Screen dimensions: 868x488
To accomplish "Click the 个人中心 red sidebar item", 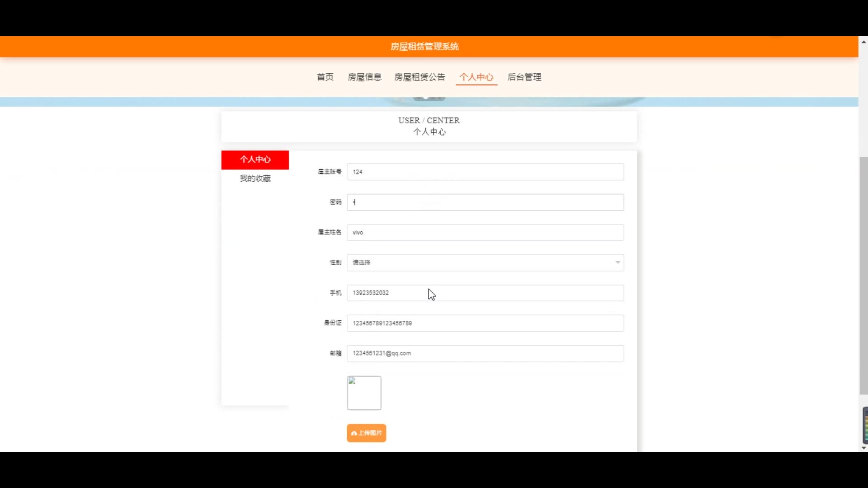I will pos(255,160).
